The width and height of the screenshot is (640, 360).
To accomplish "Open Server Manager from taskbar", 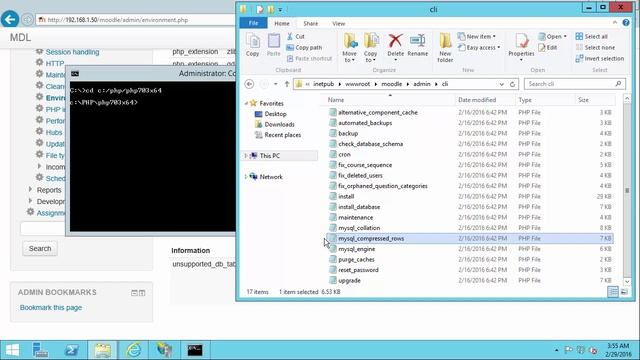I will [40, 350].
